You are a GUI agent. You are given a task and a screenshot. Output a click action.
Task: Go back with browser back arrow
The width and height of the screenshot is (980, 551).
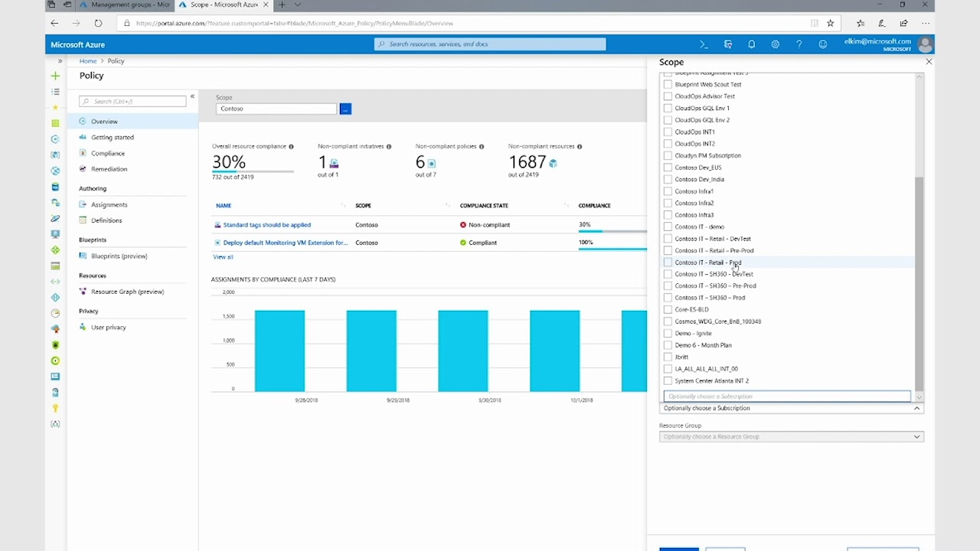[54, 23]
